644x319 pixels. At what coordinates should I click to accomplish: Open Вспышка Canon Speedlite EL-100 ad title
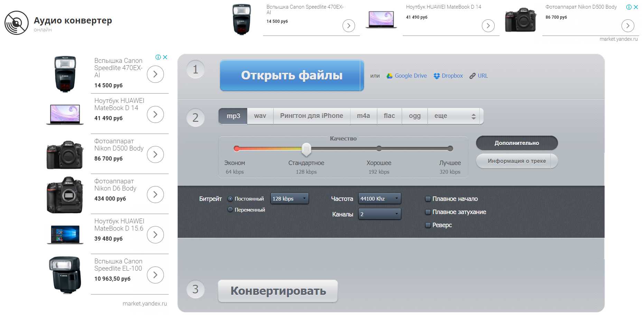coord(118,265)
